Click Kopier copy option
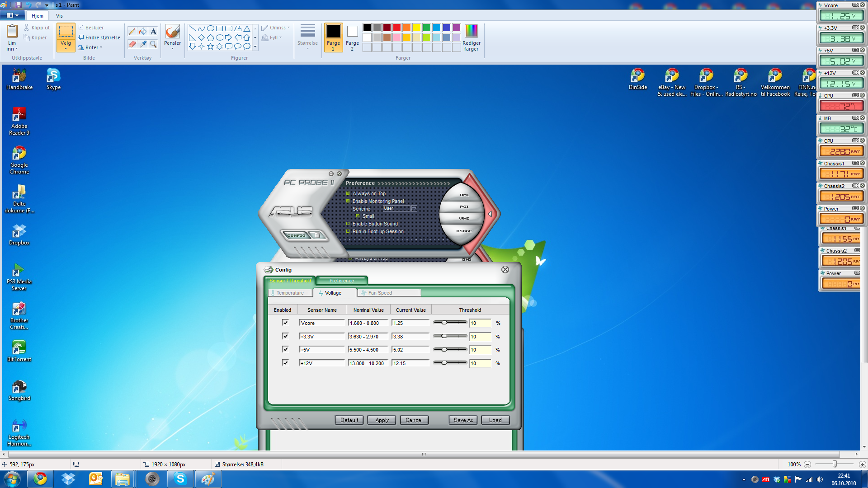Viewport: 868px width, 488px height. point(35,38)
